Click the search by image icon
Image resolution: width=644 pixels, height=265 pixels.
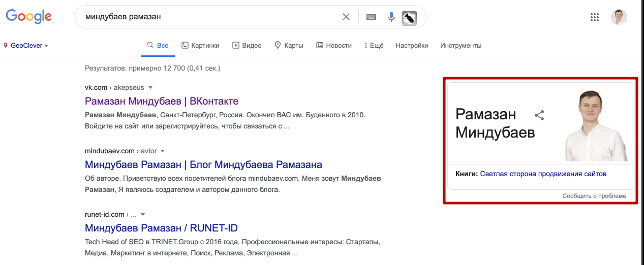409,18
